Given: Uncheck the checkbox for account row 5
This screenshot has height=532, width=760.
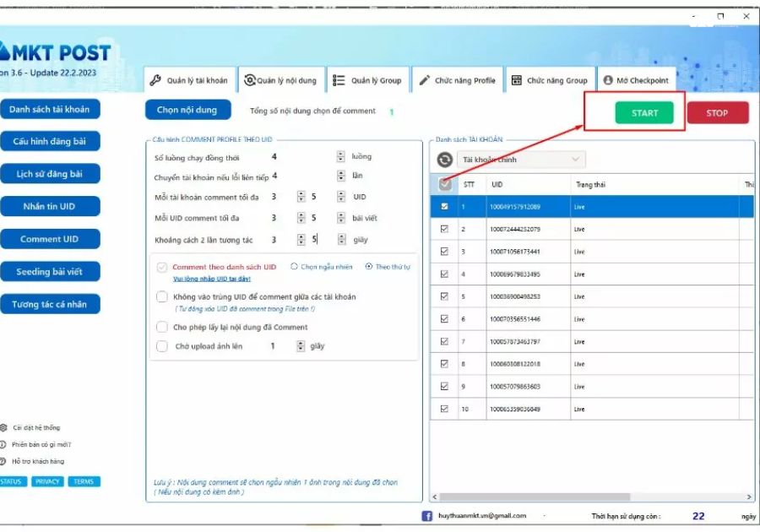Looking at the screenshot, I should (444, 296).
